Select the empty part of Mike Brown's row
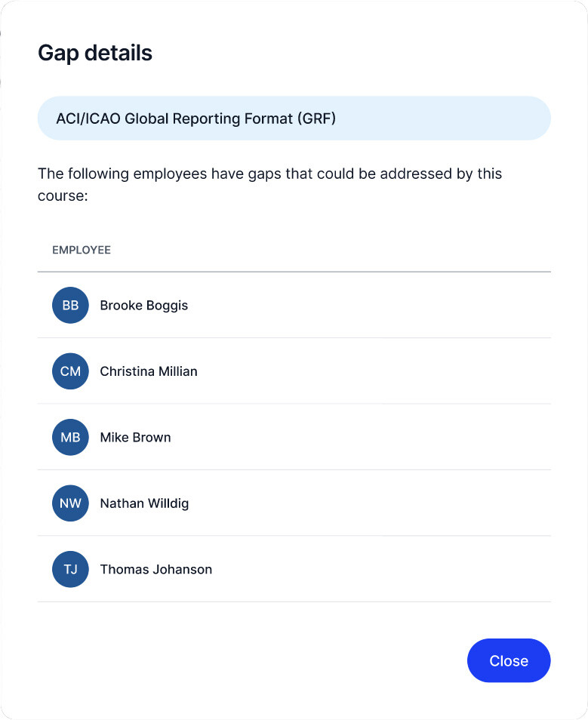The image size is (588, 720). [377, 438]
